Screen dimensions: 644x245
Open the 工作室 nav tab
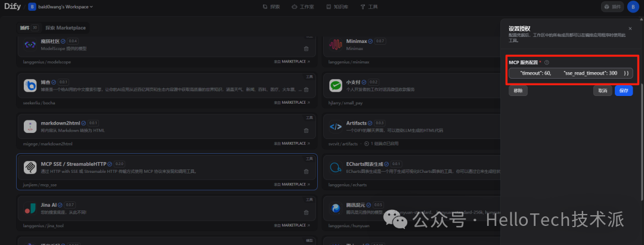(x=303, y=7)
